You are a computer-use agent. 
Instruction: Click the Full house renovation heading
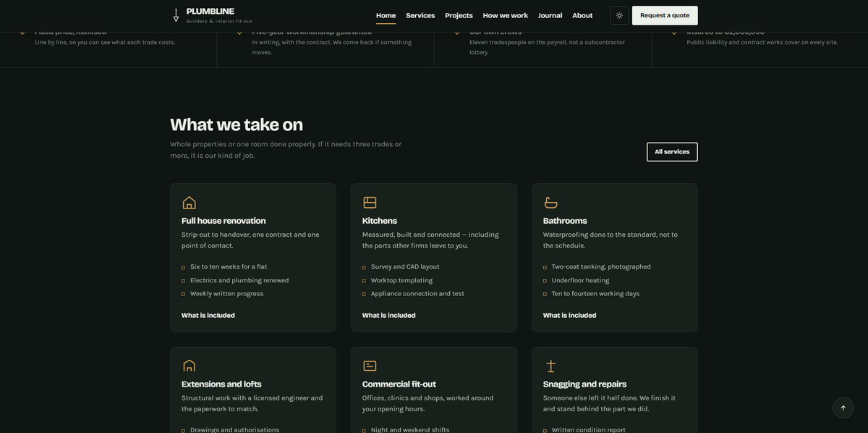tap(224, 220)
